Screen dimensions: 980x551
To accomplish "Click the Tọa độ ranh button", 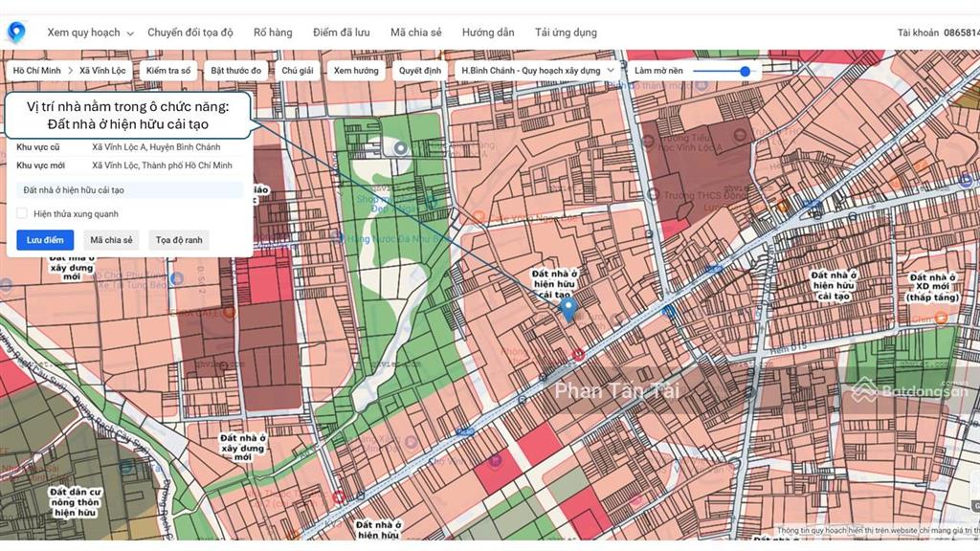I will [179, 240].
